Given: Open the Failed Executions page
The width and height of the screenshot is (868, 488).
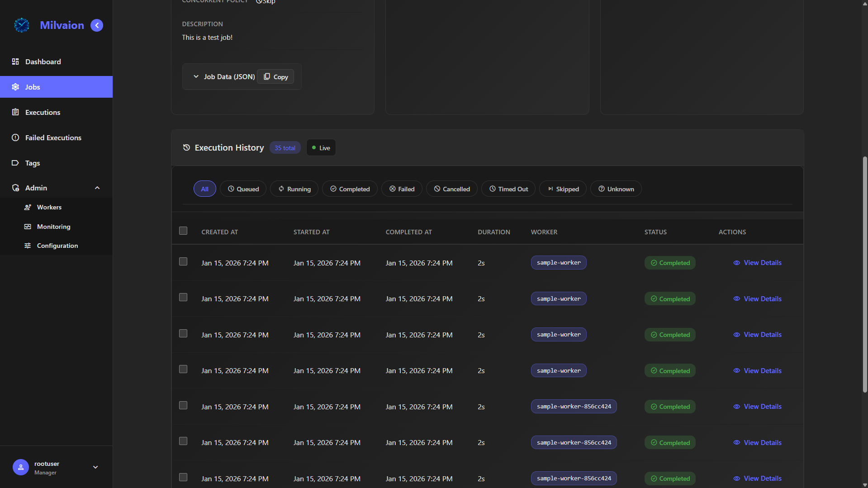Looking at the screenshot, I should (53, 137).
